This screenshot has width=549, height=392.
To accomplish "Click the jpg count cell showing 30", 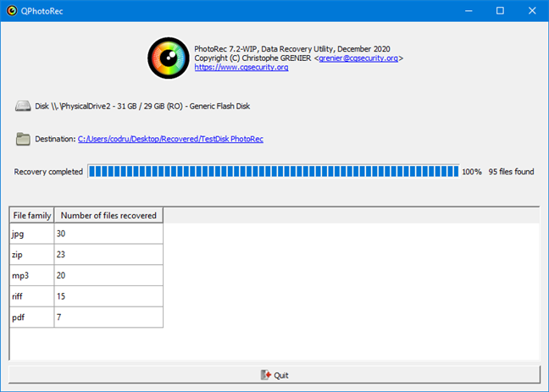I will [x=108, y=233].
